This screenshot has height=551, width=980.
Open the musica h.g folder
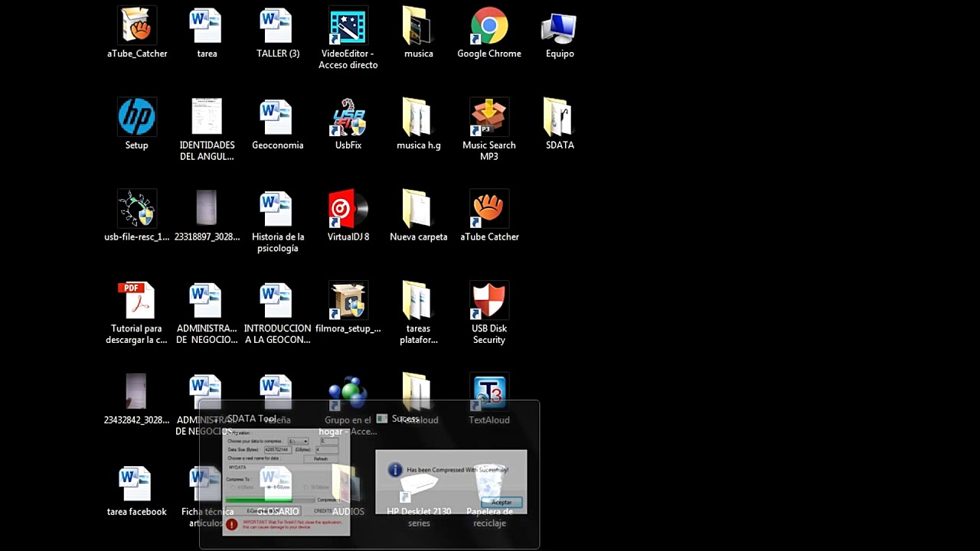(x=418, y=124)
